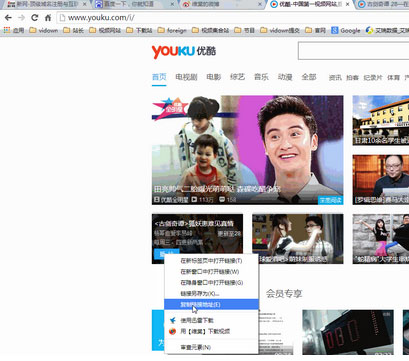
Task: Click the 会员专享 section heading
Action: point(284,294)
